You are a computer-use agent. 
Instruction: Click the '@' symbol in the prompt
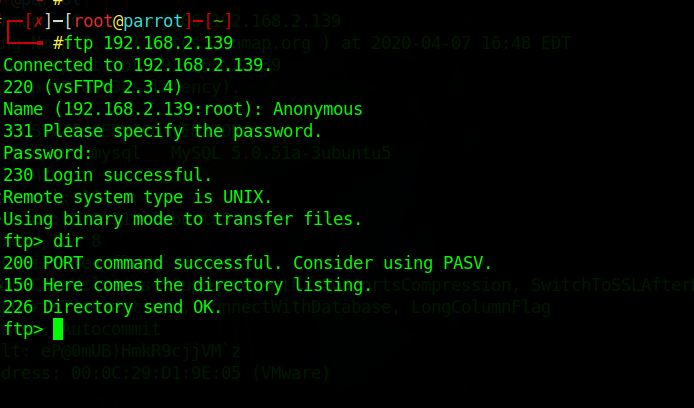[x=118, y=21]
